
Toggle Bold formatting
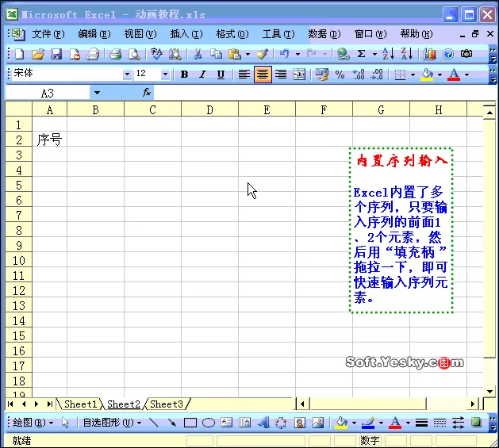point(184,75)
